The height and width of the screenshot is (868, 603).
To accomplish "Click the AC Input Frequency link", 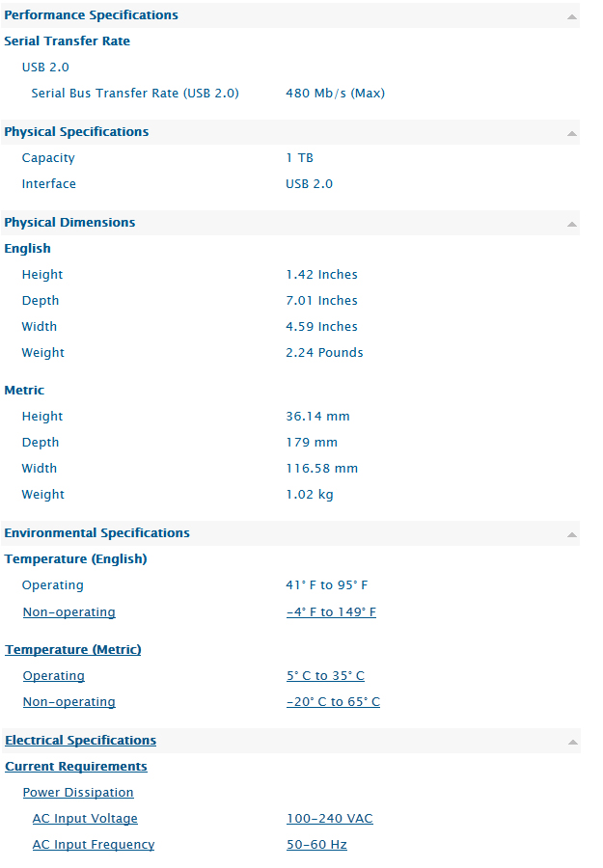I will coord(94,845).
